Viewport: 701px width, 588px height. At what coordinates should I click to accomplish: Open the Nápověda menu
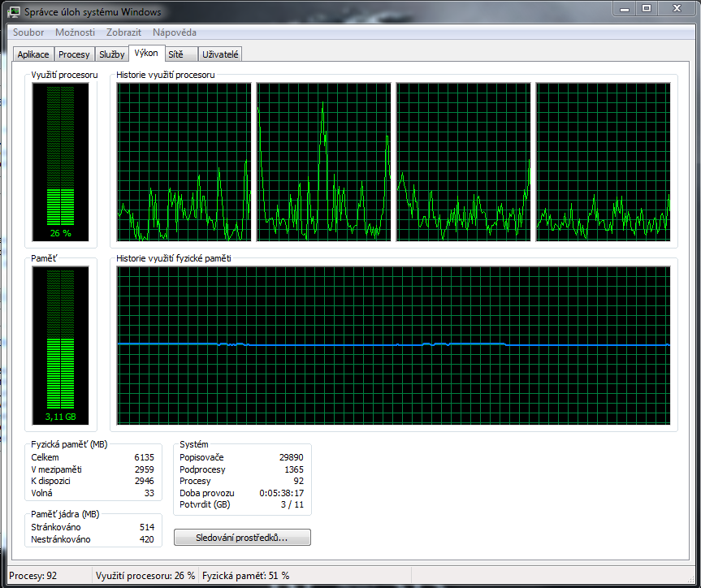pos(175,32)
